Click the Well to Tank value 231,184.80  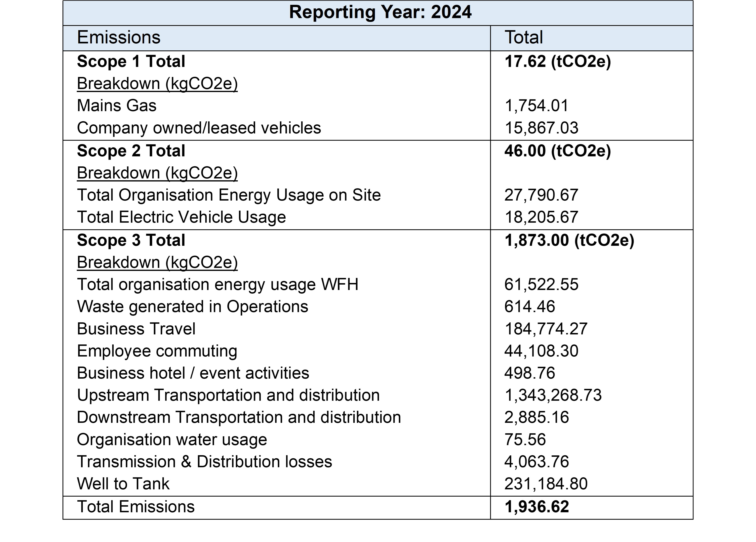click(546, 484)
